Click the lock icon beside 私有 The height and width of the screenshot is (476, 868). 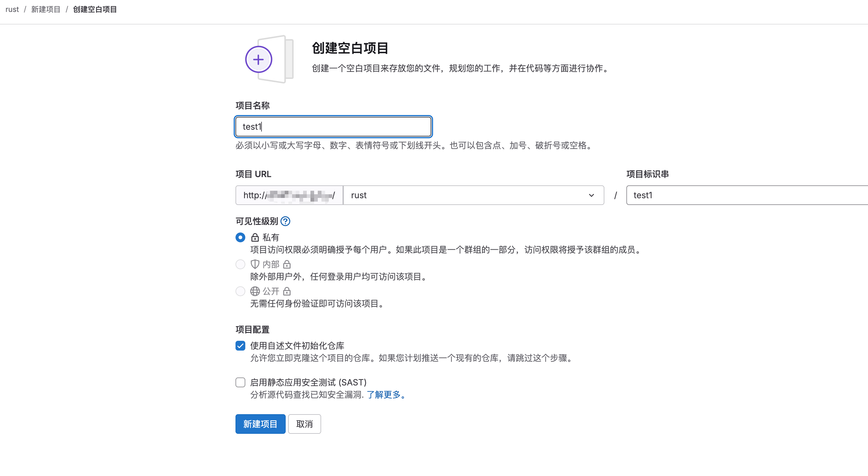pyautogui.click(x=255, y=237)
